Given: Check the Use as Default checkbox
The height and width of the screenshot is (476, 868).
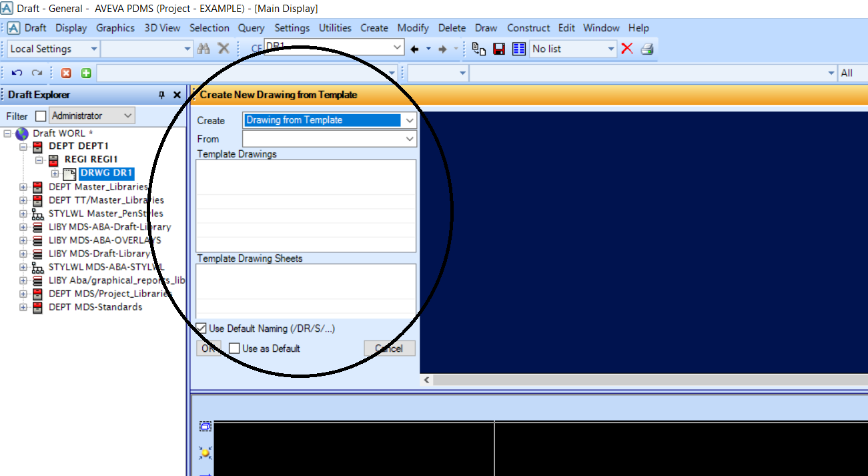Looking at the screenshot, I should pos(234,348).
